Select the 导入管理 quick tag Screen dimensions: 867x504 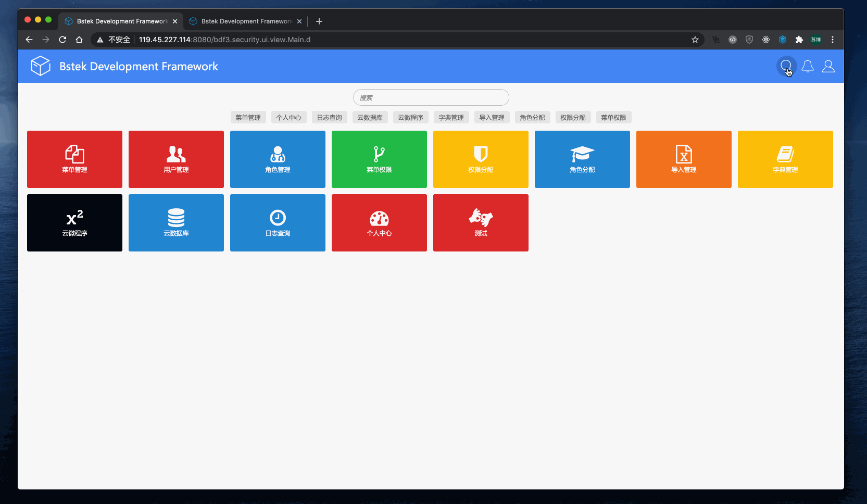(x=492, y=118)
